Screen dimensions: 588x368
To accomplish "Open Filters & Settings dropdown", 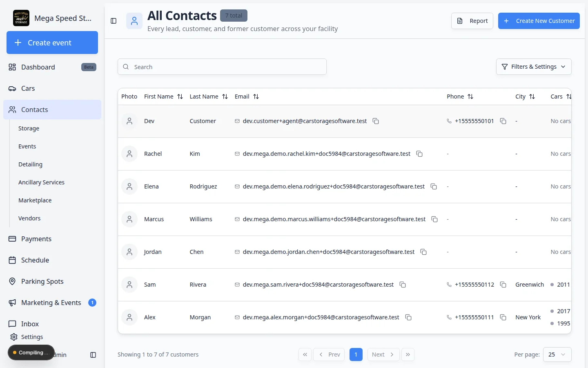I will (534, 67).
